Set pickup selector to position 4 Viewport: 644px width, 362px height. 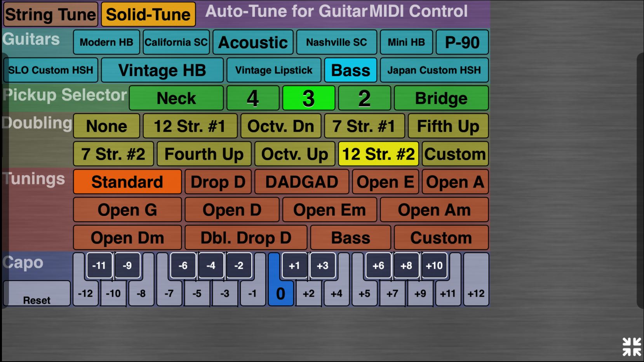253,98
